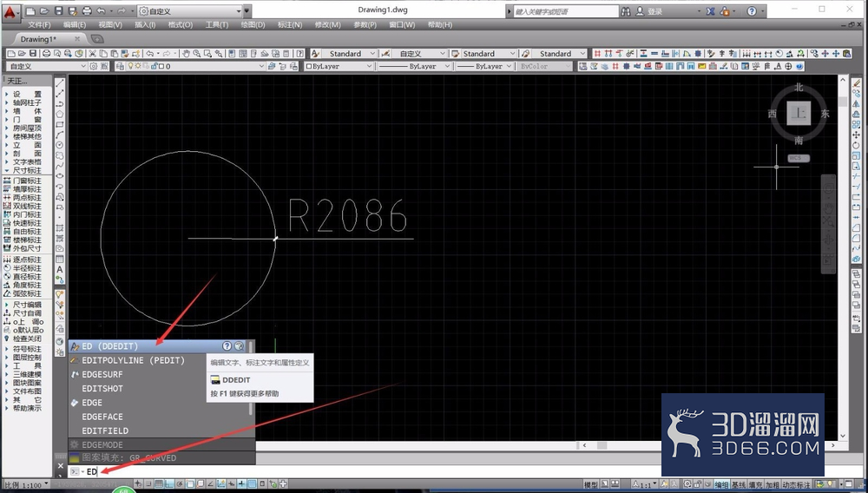Click the Text Style icon before Standard
This screenshot has height=493, width=868.
pyautogui.click(x=315, y=54)
